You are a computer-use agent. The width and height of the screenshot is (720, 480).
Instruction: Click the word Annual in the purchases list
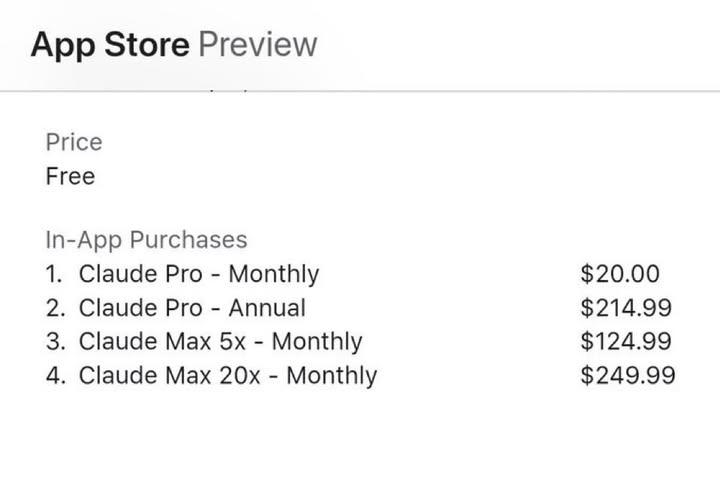[269, 308]
